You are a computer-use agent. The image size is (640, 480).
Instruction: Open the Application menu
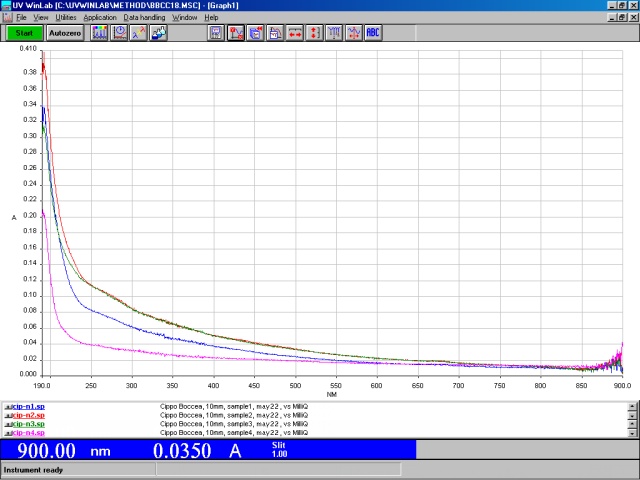[x=100, y=18]
